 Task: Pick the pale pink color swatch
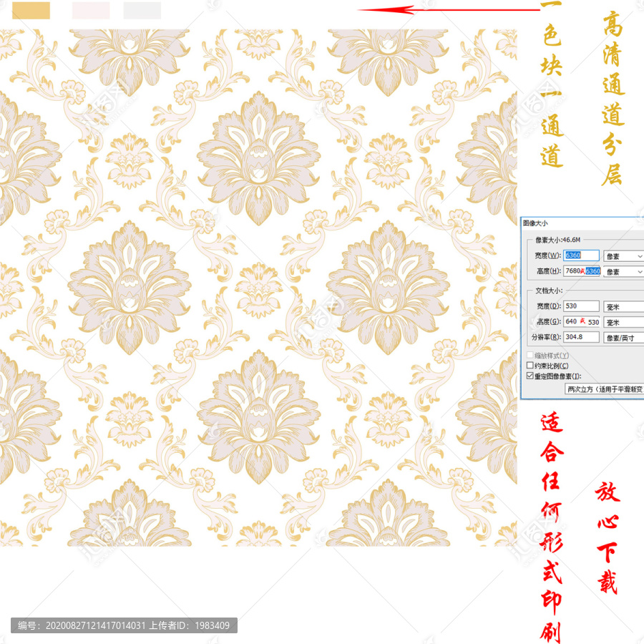click(91, 11)
